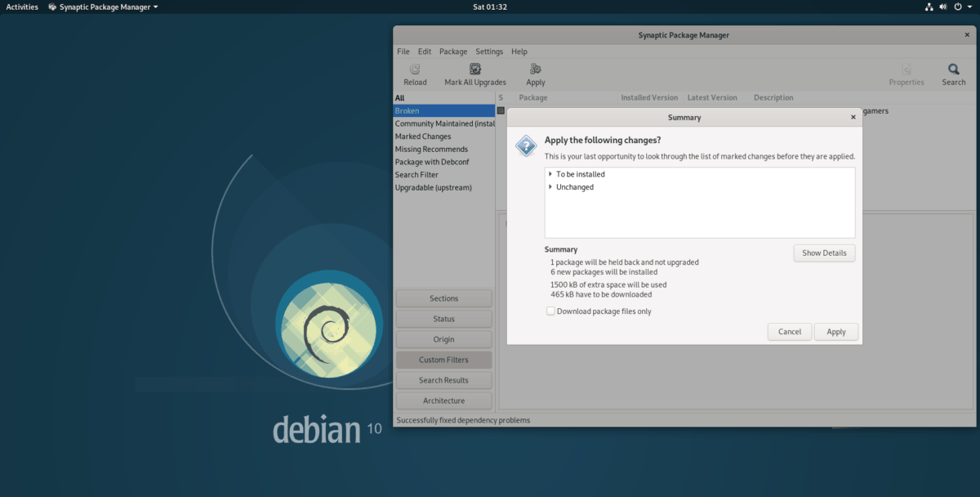Select the Upgradable (upstream) filter entry
Image resolution: width=980 pixels, height=497 pixels.
[444, 187]
